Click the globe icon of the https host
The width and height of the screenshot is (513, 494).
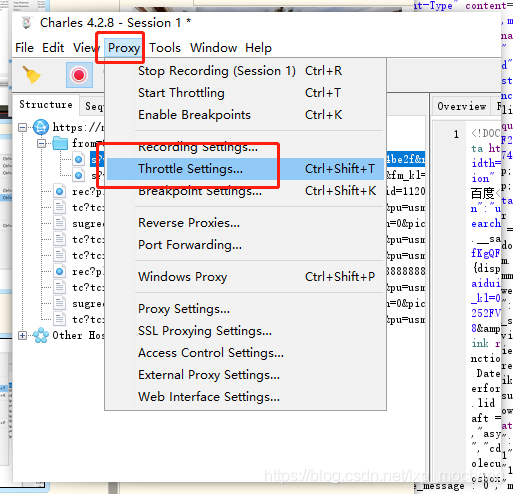click(x=41, y=127)
